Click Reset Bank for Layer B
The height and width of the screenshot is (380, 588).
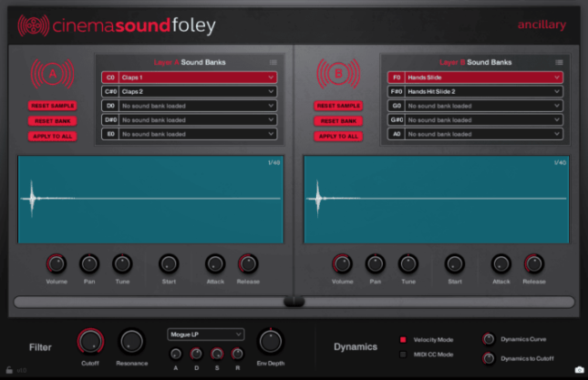point(338,121)
